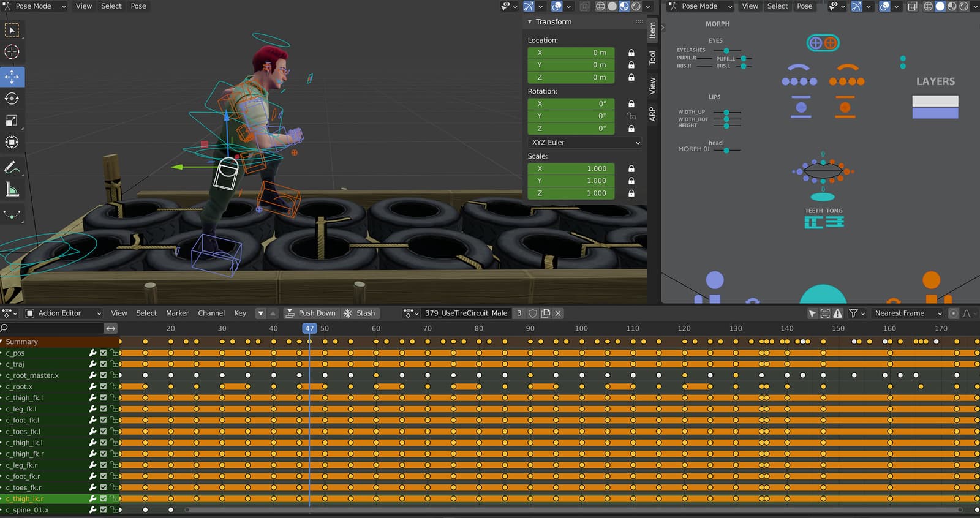
Task: Click the Push Down button
Action: [311, 313]
